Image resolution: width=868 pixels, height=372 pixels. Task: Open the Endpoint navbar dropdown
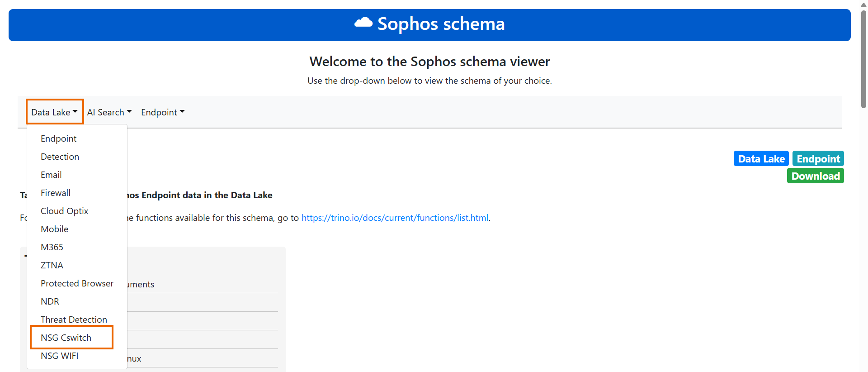point(163,112)
